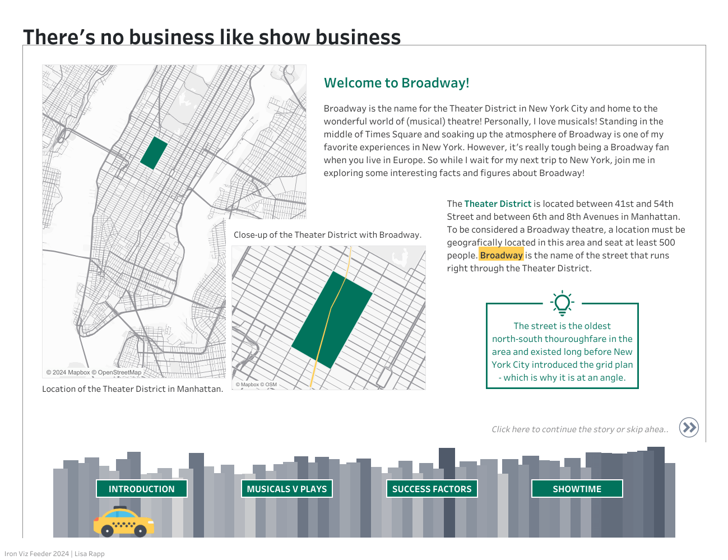Screen dimensions: 728x560
Task: Open the INTRODUCTION section
Action: point(141,489)
